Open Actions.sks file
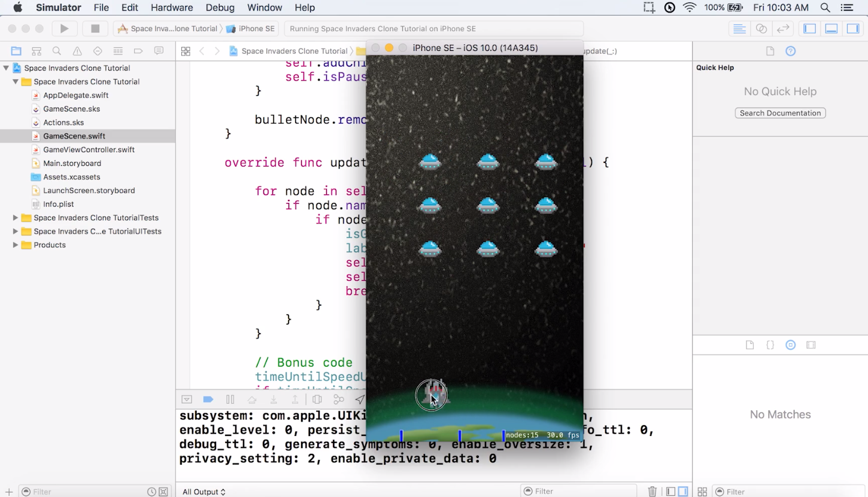The height and width of the screenshot is (497, 868). [x=63, y=123]
